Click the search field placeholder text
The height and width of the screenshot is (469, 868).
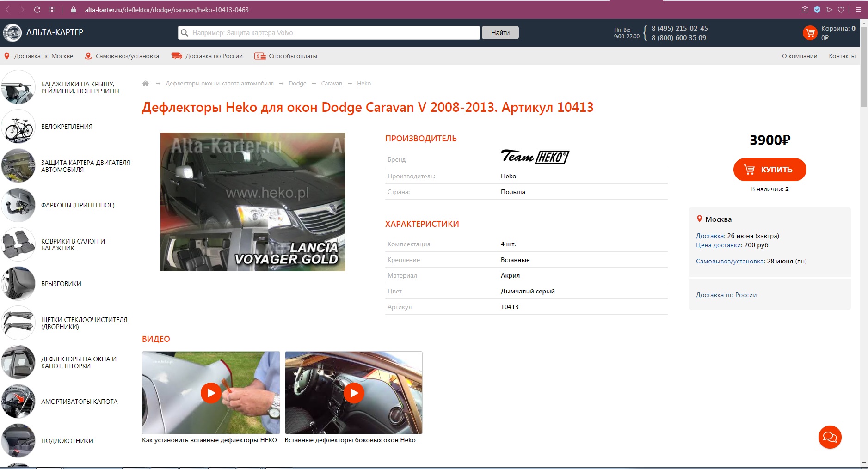tap(242, 33)
